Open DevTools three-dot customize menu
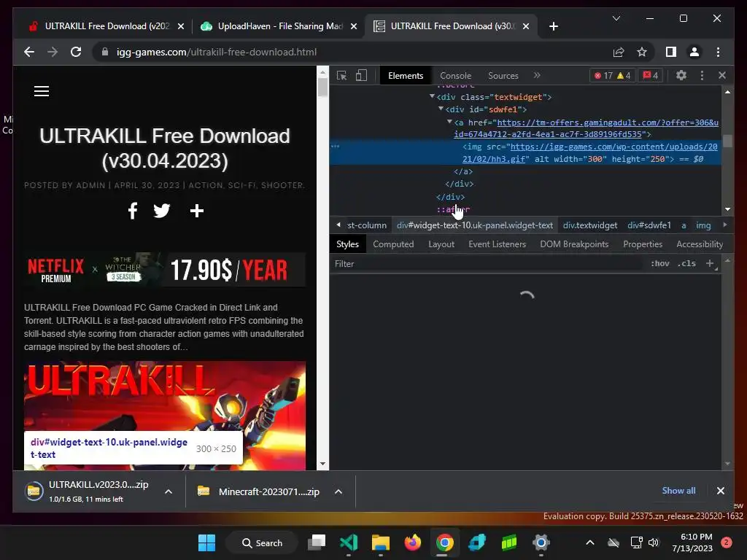The width and height of the screenshot is (747, 560). [x=702, y=75]
